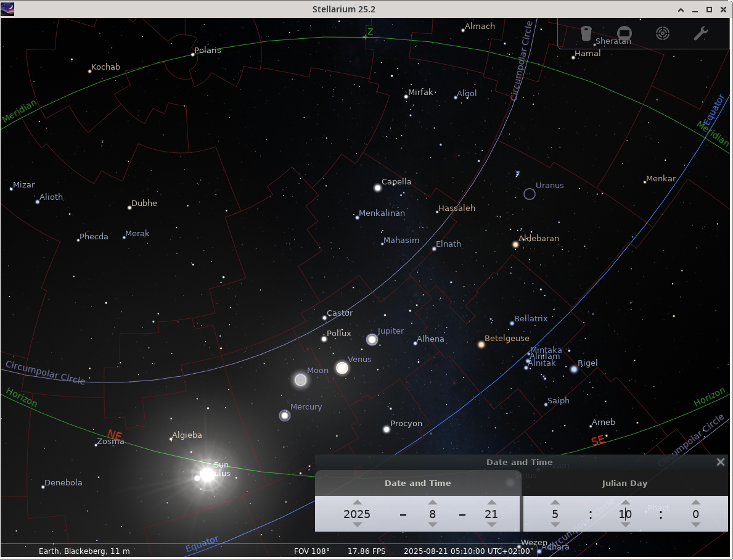
Task: Open Oculars configuration with wrench icon
Action: pyautogui.click(x=700, y=33)
